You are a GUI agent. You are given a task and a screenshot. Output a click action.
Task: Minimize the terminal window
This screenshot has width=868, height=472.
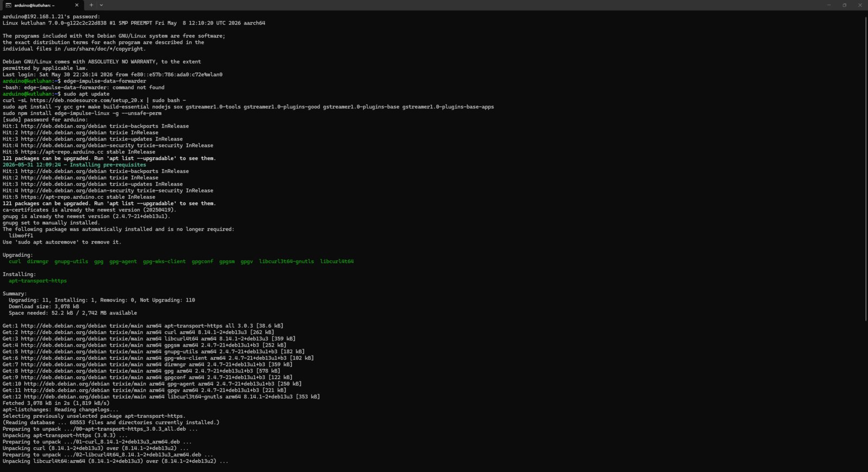point(829,5)
